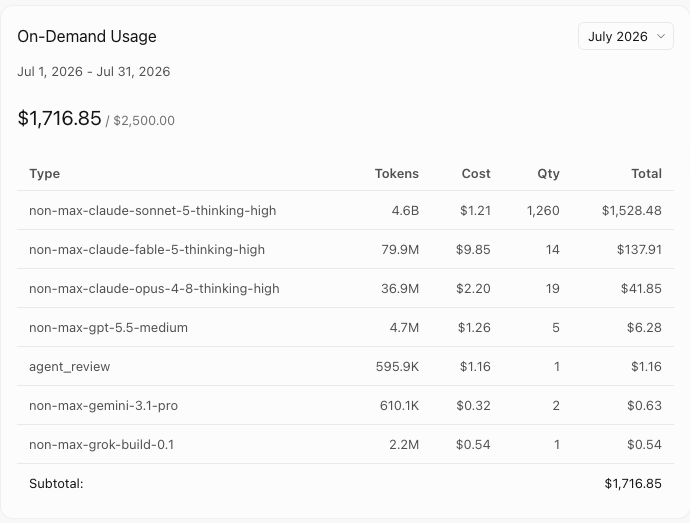Viewport: 690px width, 523px height.
Task: Click the quantity cell in agent_review row
Action: tap(557, 367)
